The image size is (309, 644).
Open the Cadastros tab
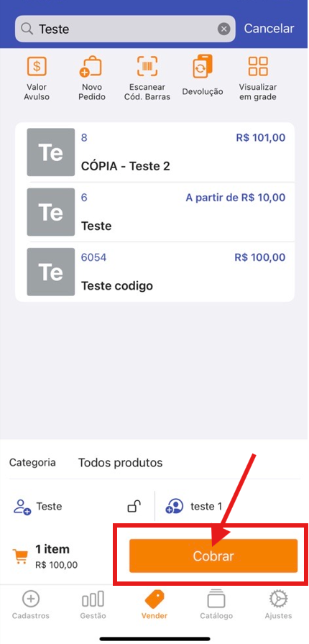click(31, 604)
